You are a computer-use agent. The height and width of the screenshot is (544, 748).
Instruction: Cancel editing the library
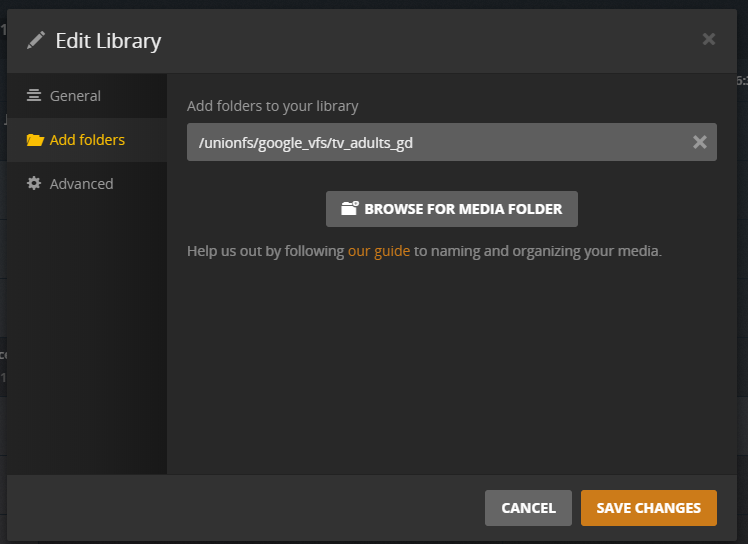coord(528,508)
